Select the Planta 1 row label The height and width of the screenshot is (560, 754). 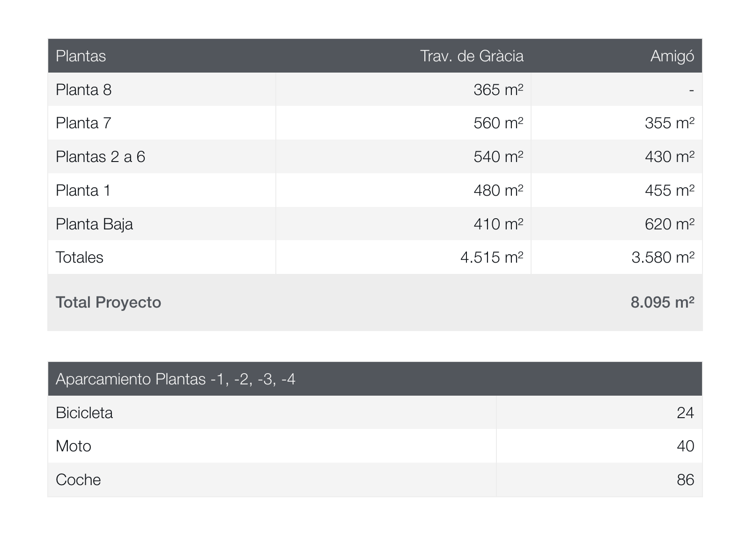[83, 191]
